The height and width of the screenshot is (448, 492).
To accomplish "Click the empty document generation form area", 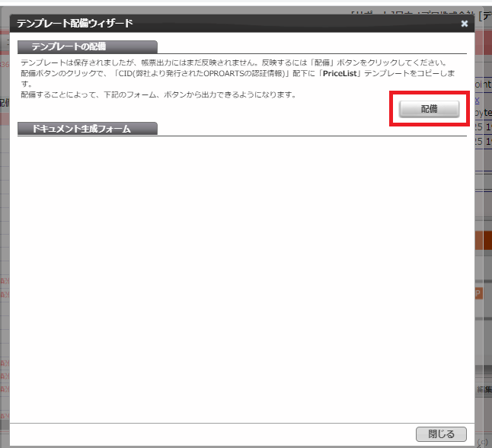I will pyautogui.click(x=242, y=274).
